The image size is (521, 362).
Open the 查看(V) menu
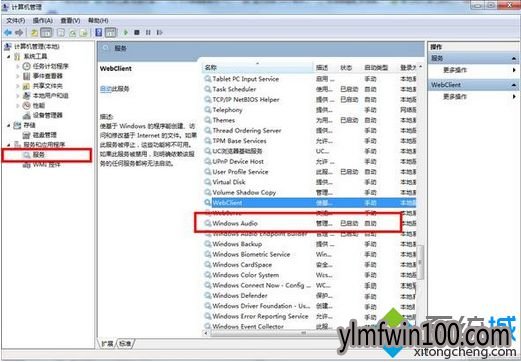click(70, 21)
